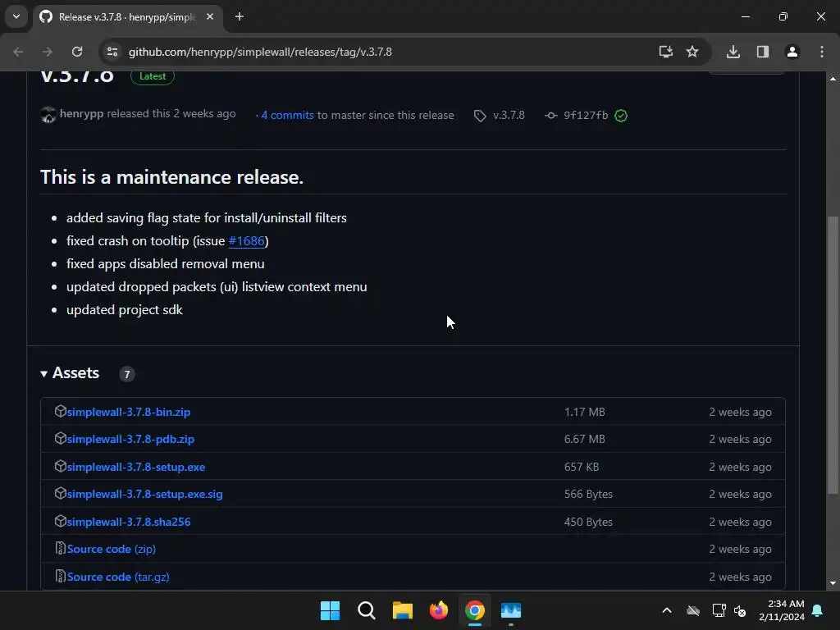The image size is (840, 630).
Task: Open notifications bell in taskbar
Action: pyautogui.click(x=818, y=610)
